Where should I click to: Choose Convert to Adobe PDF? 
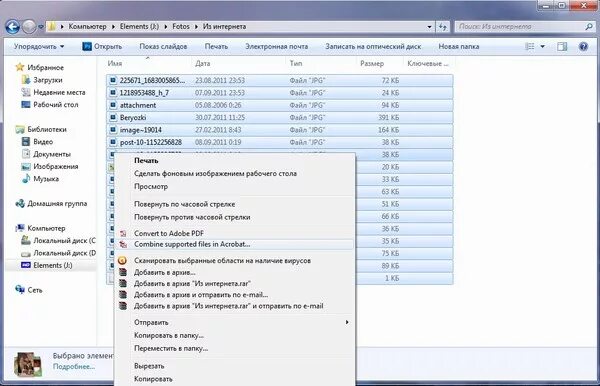click(x=235, y=233)
